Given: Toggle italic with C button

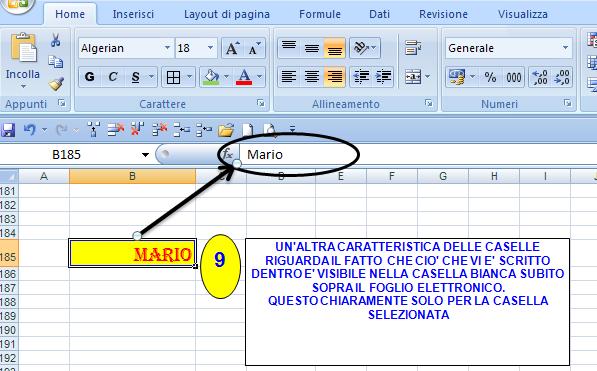Looking at the screenshot, I should click(x=113, y=77).
